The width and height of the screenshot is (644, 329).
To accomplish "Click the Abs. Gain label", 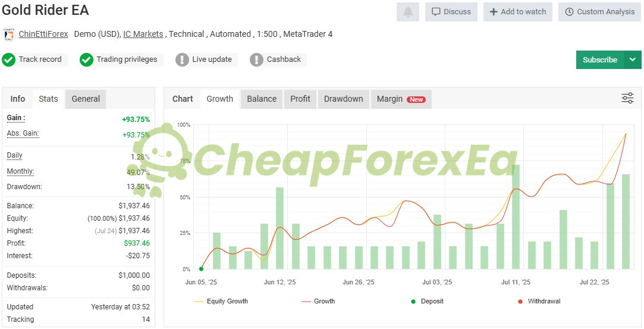I will point(23,133).
